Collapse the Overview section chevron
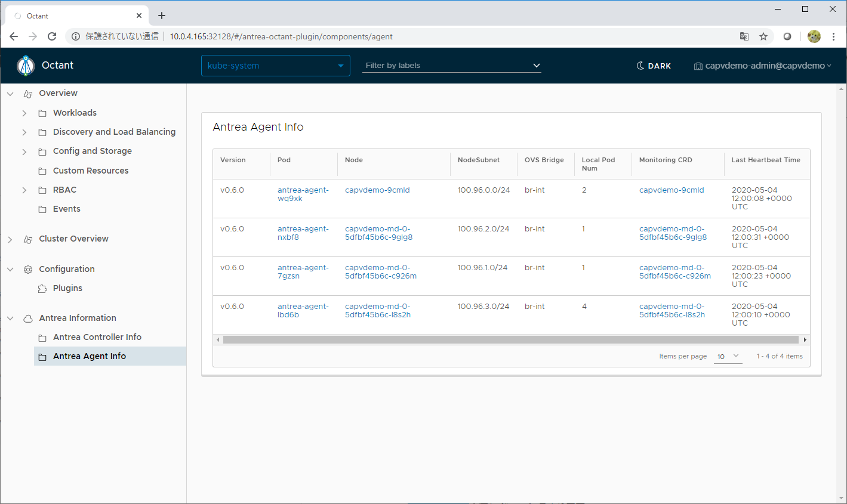The image size is (847, 504). click(10, 94)
